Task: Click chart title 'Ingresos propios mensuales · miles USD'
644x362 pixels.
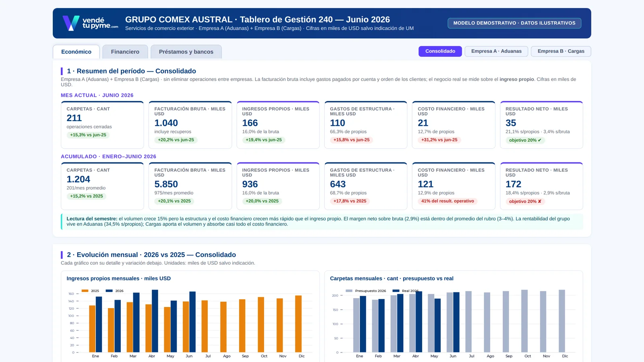Action: click(119, 278)
